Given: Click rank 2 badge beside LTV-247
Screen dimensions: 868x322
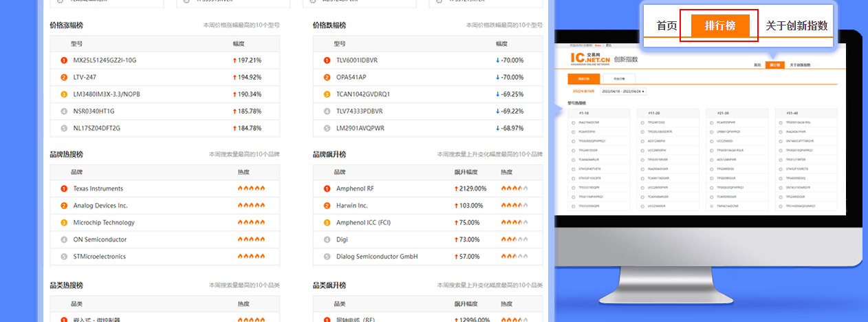Looking at the screenshot, I should click(64, 77).
